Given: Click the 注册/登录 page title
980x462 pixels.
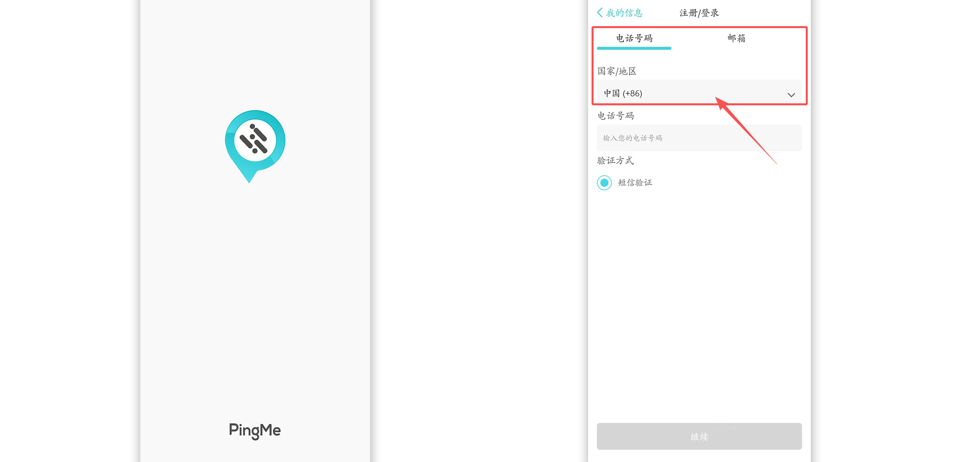Looking at the screenshot, I should click(699, 13).
